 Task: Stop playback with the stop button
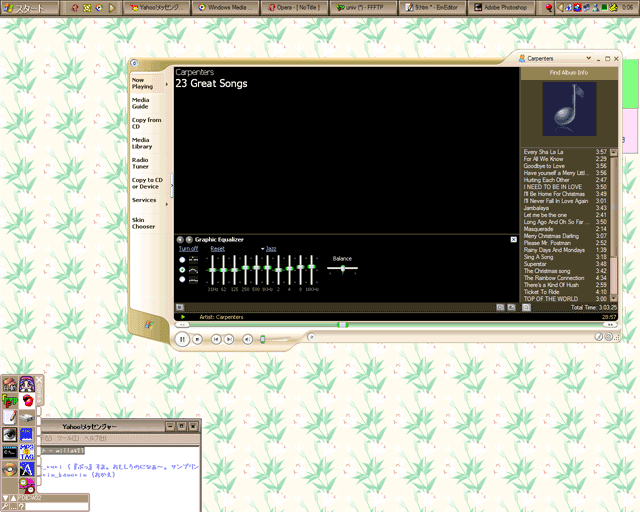[198, 339]
